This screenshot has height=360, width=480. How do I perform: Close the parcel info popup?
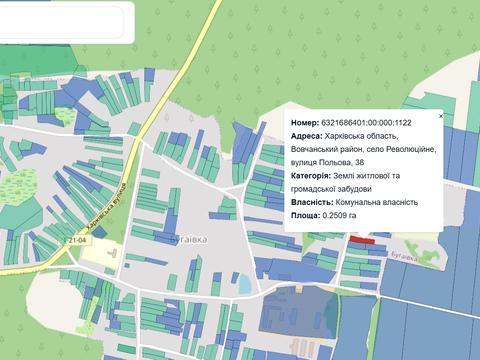441,116
